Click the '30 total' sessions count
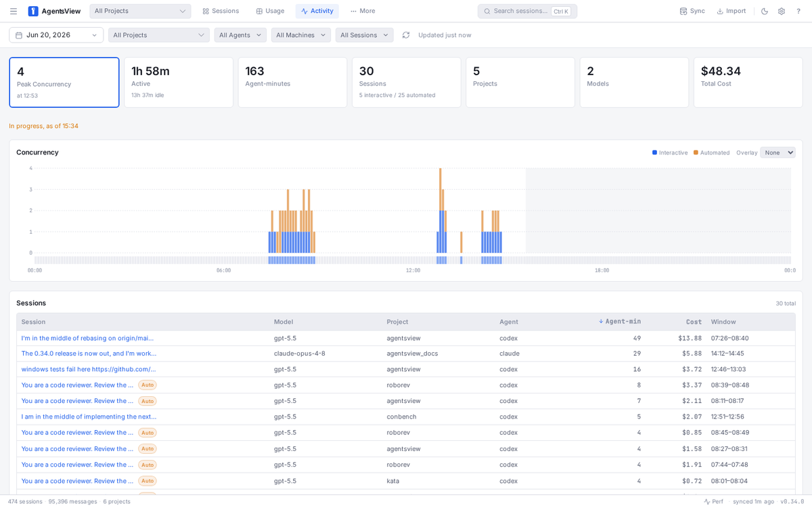This screenshot has width=812, height=508. pos(786,303)
